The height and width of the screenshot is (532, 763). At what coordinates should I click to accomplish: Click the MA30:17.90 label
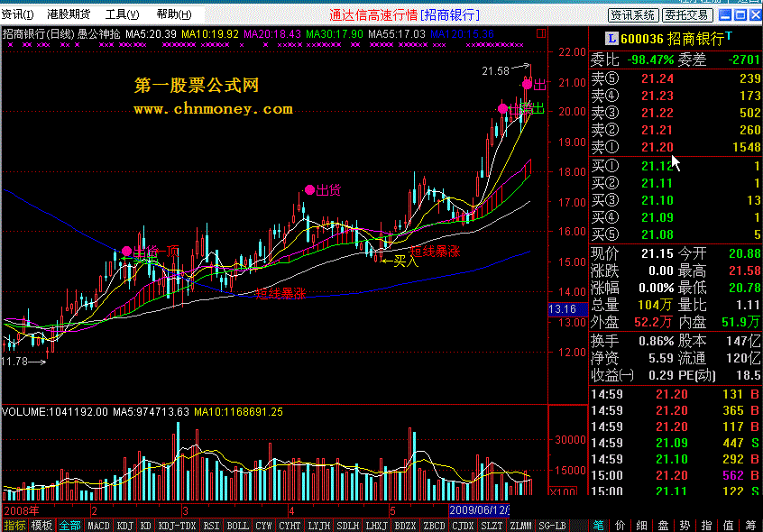[335, 34]
